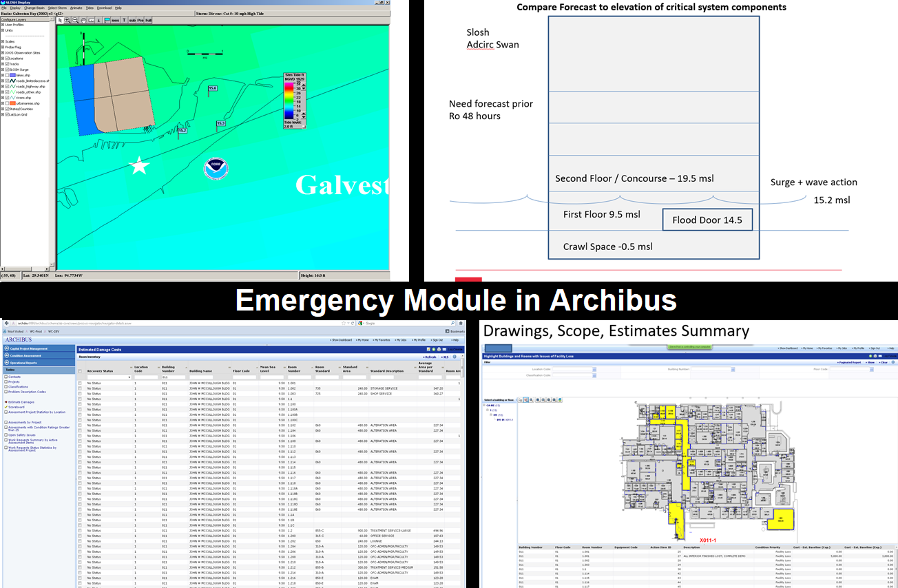898x588 pixels.
Task: Select the zoom in tool in SLOSH toolbar
Action: point(67,20)
